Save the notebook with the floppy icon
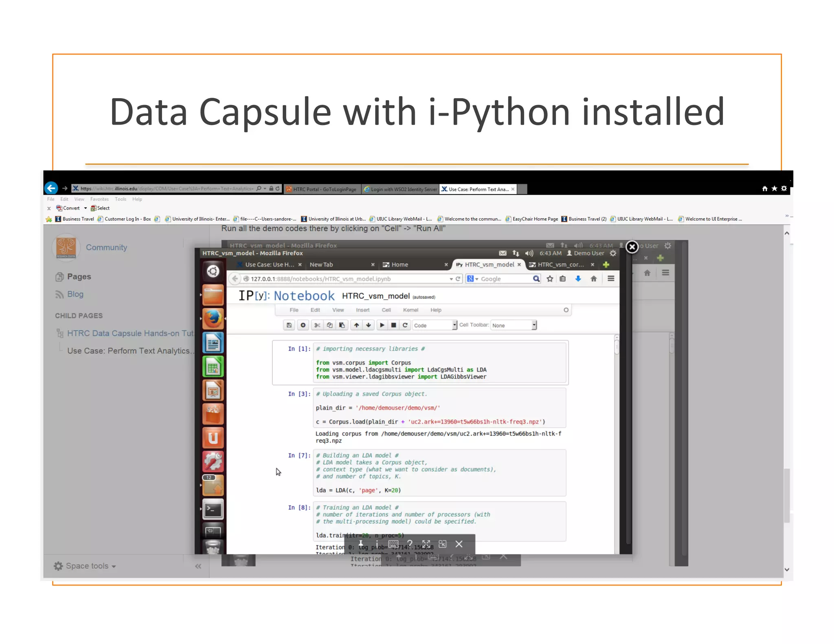Viewport: 834px width, 644px height. tap(289, 325)
